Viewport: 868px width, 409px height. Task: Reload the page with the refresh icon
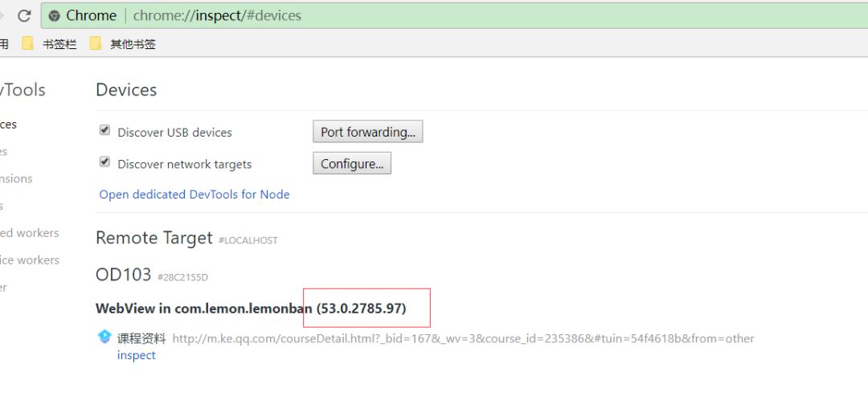coord(24,15)
